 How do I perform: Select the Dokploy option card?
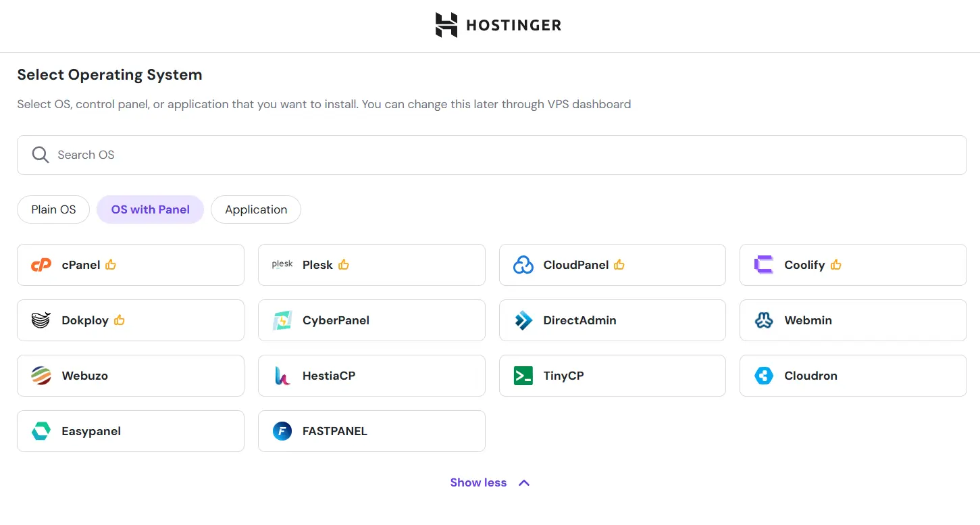[x=130, y=320]
